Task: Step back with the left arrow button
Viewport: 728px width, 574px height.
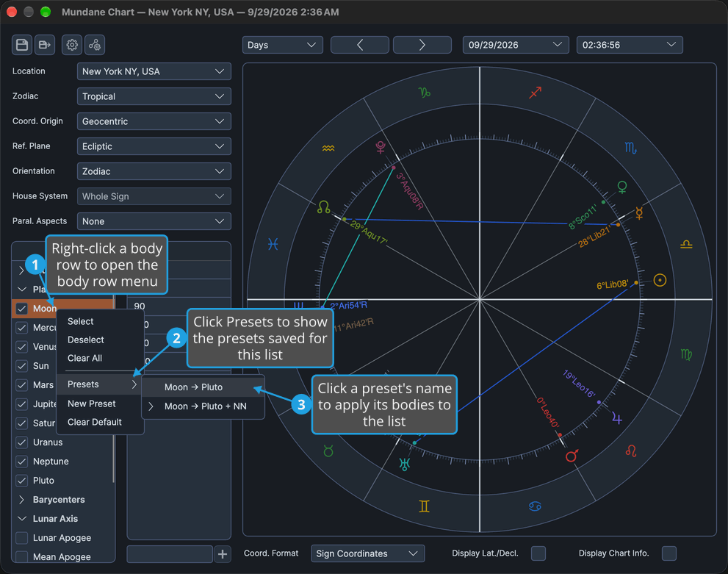Action: coord(360,45)
